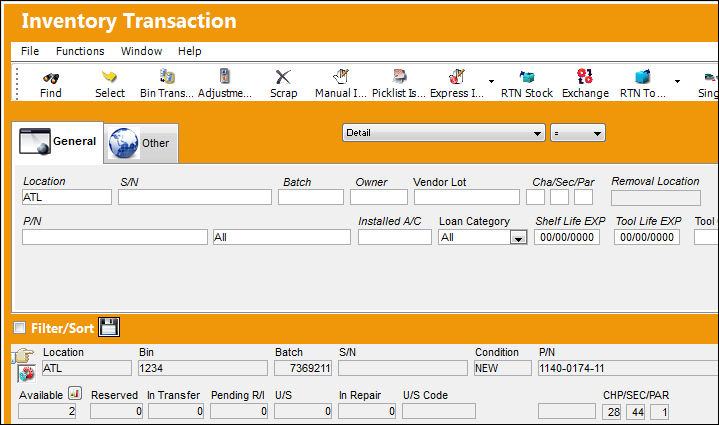Click the Shelf Life EXP date field
Viewport: 719px width, 425px height.
[567, 237]
